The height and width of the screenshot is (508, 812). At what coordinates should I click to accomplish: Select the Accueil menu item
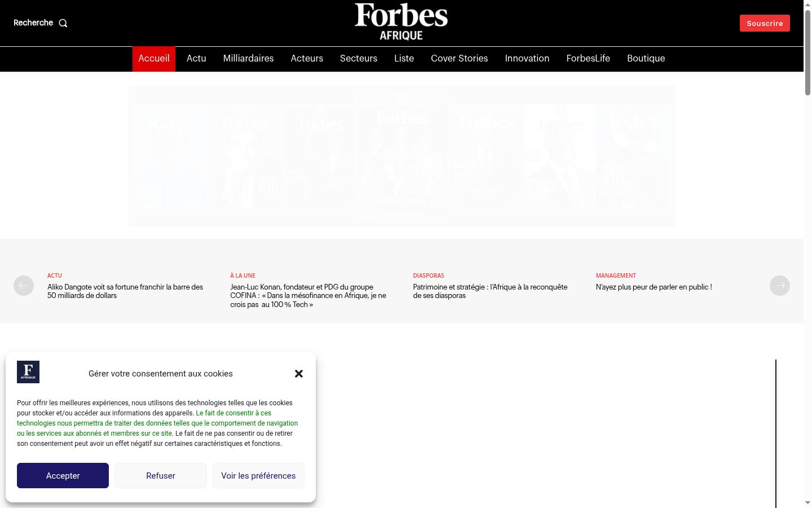tap(154, 59)
